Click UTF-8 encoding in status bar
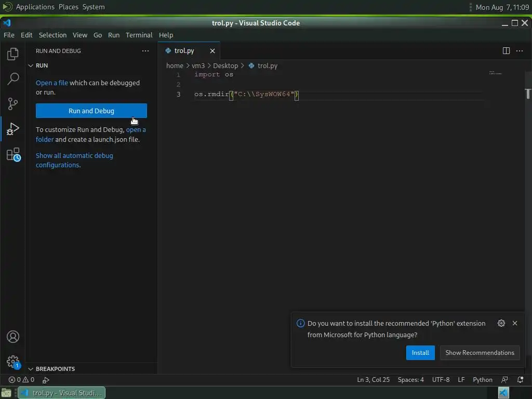The width and height of the screenshot is (532, 399). coord(441,380)
